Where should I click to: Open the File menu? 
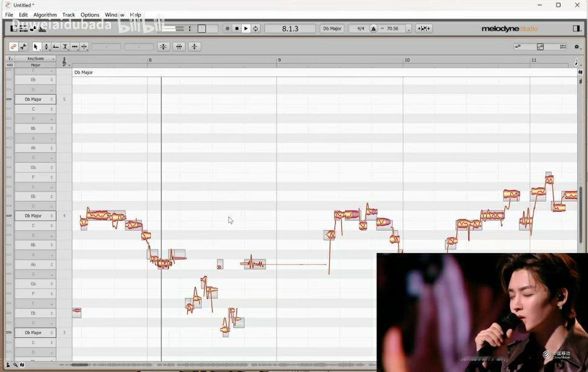click(x=9, y=15)
